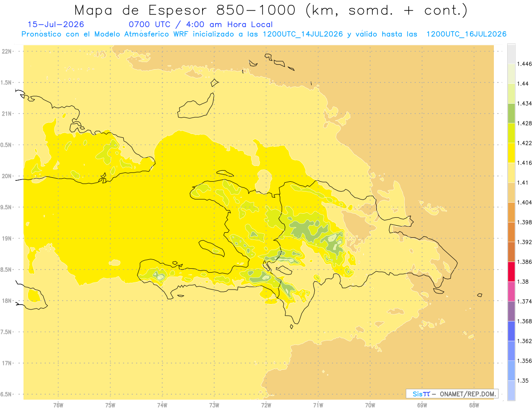Image resolution: width=532 pixels, height=411 pixels.
Task: Click the colorbar value '1.38'
Action: 523,282
